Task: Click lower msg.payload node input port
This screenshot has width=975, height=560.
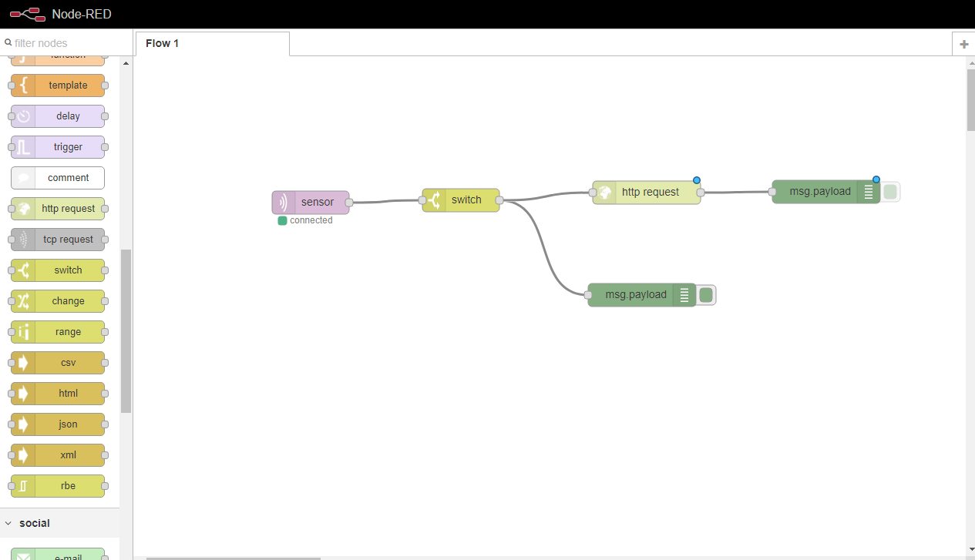Action: coord(588,295)
